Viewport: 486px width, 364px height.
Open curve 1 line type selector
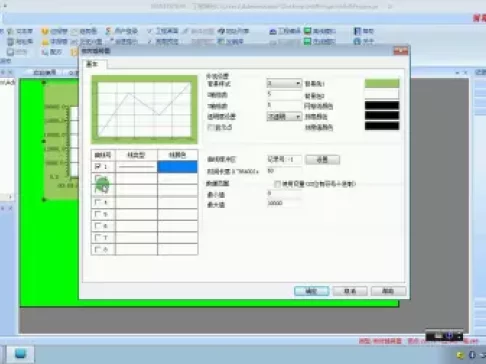tap(136, 166)
